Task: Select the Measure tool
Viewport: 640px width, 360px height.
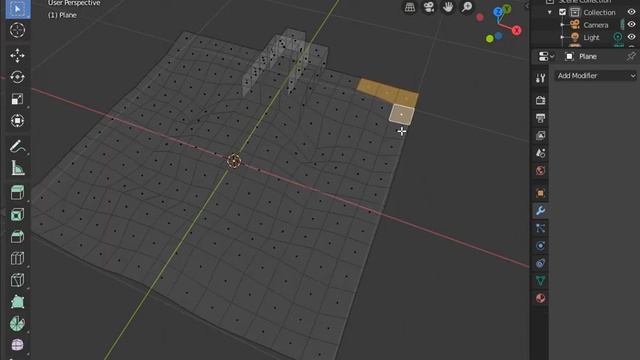Action: 18,168
